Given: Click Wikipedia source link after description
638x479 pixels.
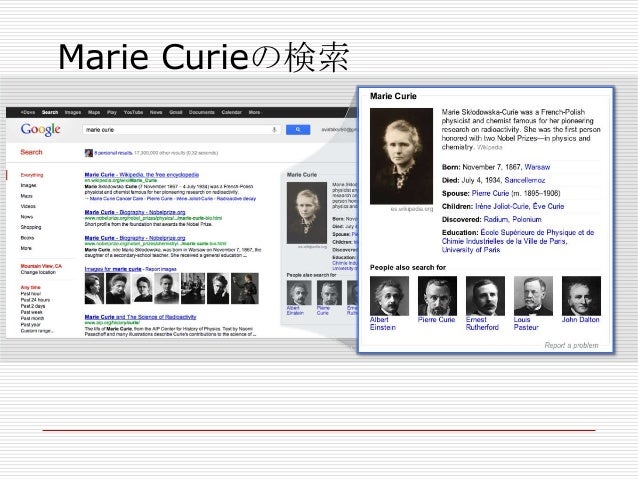Looking at the screenshot, I should click(490, 147).
